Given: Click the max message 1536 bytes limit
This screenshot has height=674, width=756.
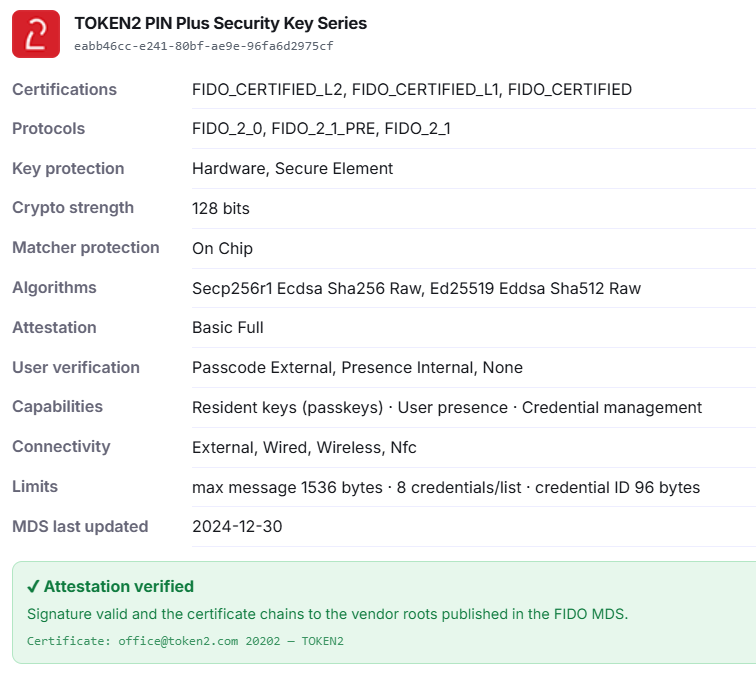Looking at the screenshot, I should click(x=287, y=487).
